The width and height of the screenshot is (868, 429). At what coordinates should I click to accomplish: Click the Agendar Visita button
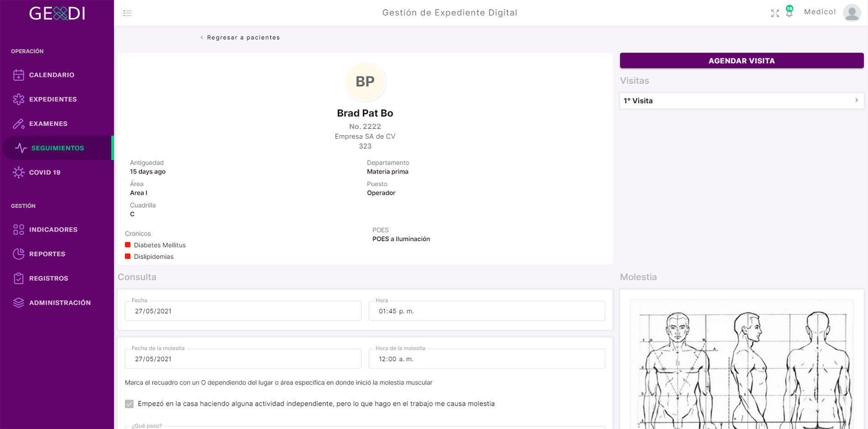[741, 61]
